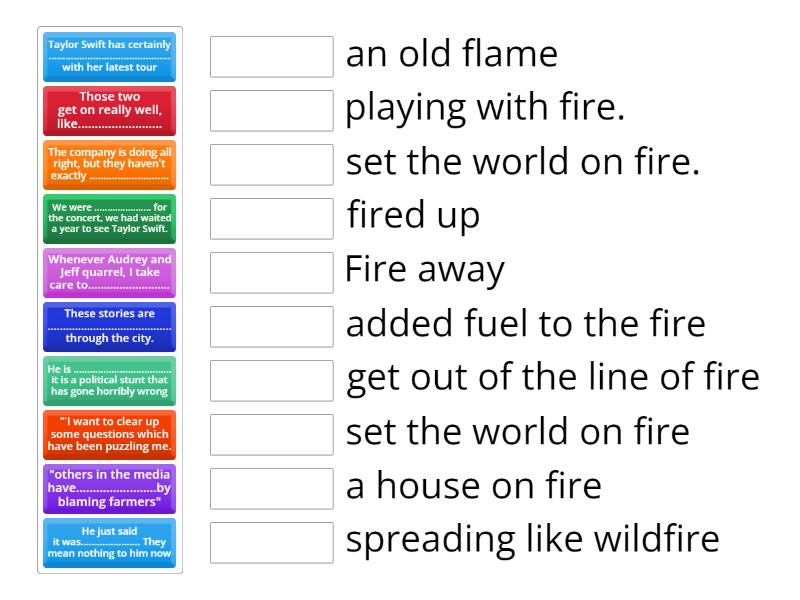Select the phrase 'set the world on fire'
This screenshot has height=600, width=800.
coord(517,431)
